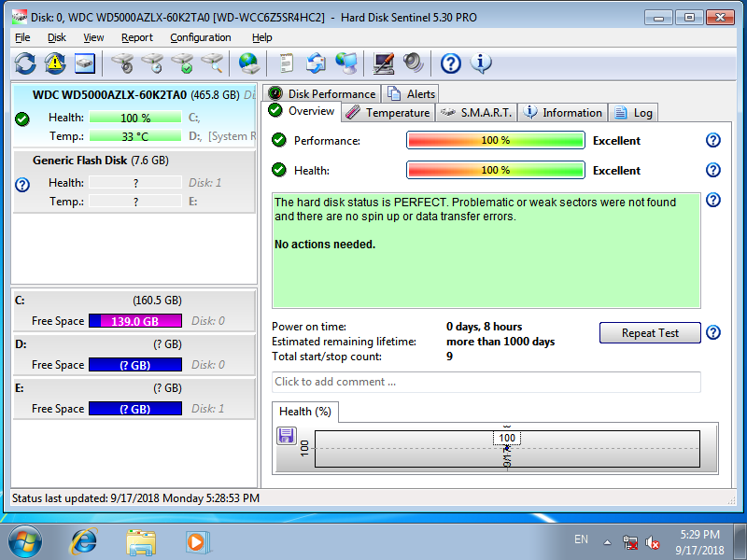Show hidden tray icons arrow
This screenshot has height=560, width=747.
coord(608,542)
